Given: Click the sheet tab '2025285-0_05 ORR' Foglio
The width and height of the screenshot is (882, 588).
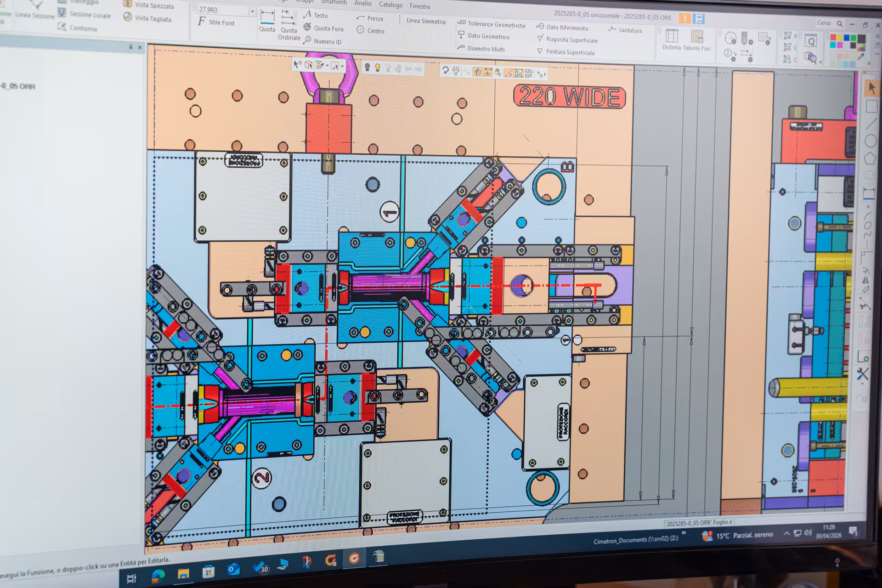Looking at the screenshot, I should point(698,523).
